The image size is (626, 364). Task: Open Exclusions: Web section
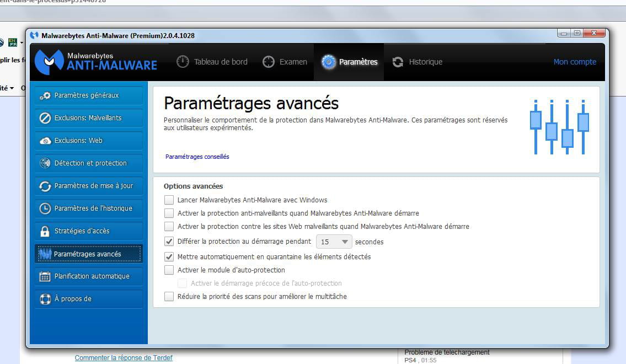[x=89, y=141]
